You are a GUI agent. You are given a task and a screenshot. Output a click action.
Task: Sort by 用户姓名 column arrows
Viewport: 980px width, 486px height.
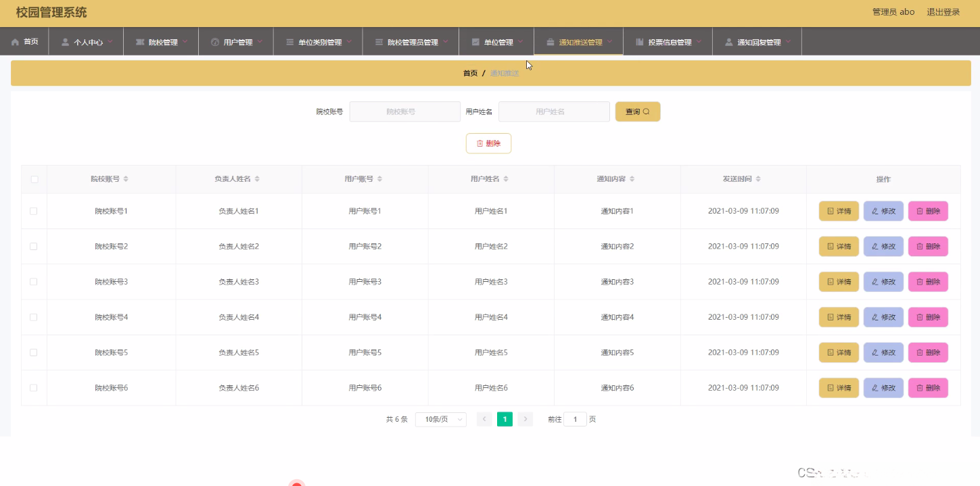[x=506, y=179]
